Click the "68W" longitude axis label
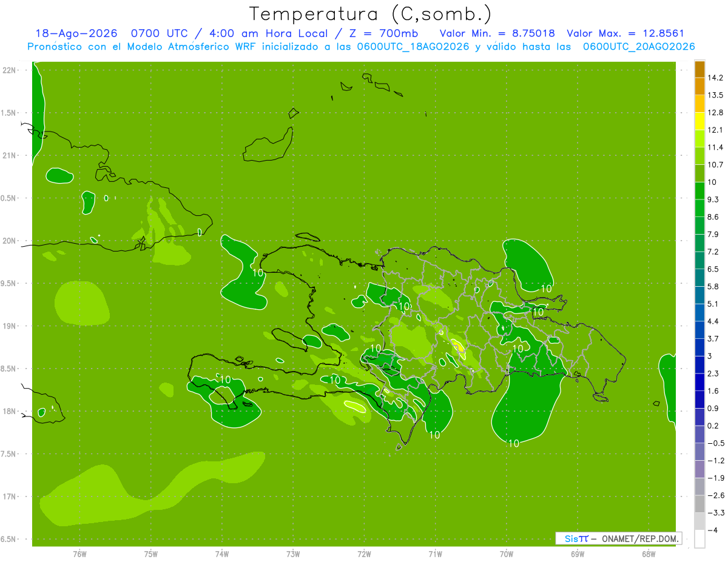 coord(649,554)
